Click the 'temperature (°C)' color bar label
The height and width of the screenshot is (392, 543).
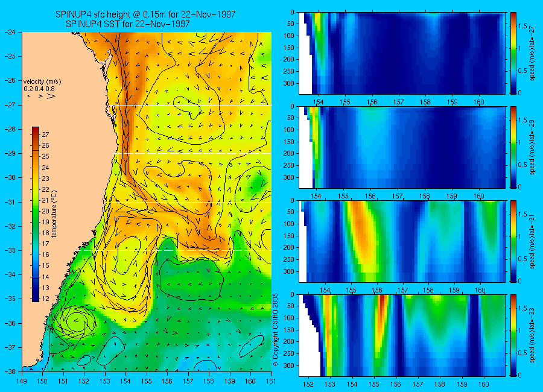tap(54, 213)
